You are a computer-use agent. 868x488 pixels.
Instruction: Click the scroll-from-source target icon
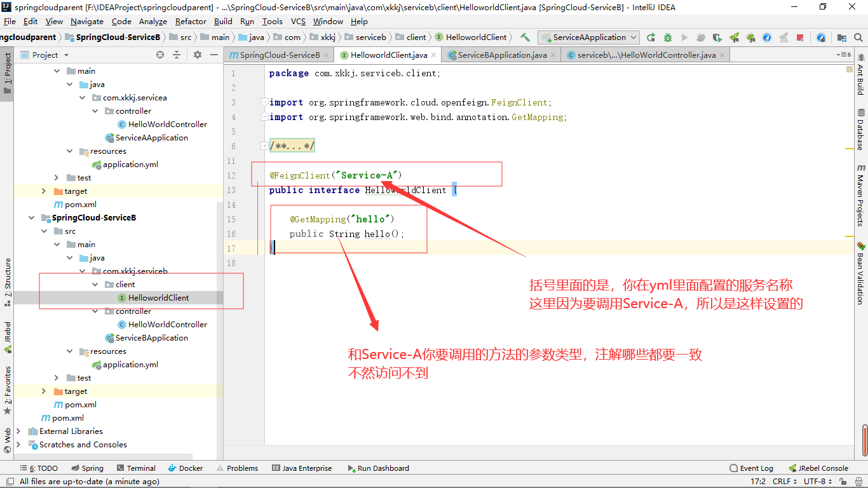pos(160,55)
